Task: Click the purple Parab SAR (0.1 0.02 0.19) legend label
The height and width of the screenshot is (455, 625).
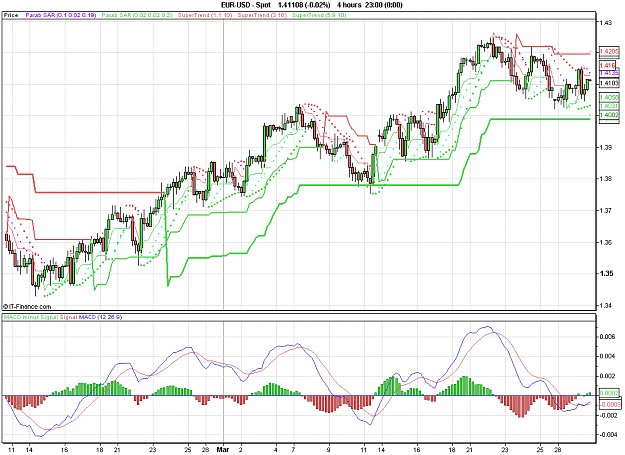Action: tap(61, 15)
